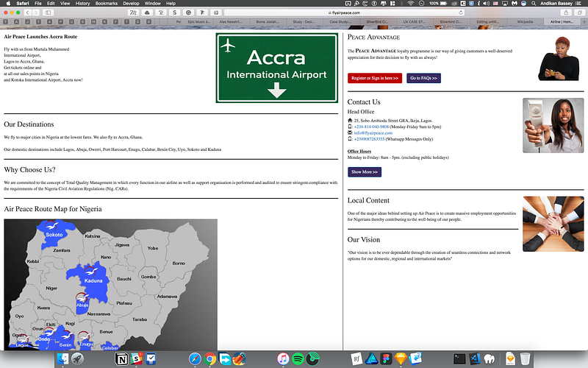Switch to the Boma Josiah tab
588x368 pixels.
[268, 22]
